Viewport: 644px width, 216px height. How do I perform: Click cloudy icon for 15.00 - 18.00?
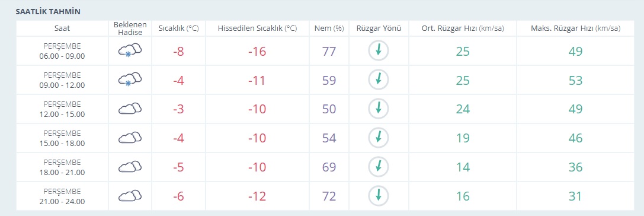click(130, 138)
